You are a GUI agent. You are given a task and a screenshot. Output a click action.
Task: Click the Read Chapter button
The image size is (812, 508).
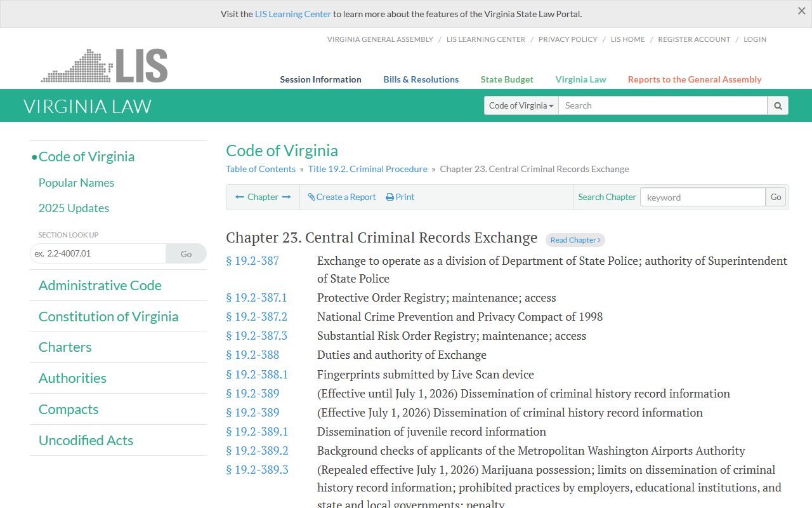pyautogui.click(x=575, y=240)
